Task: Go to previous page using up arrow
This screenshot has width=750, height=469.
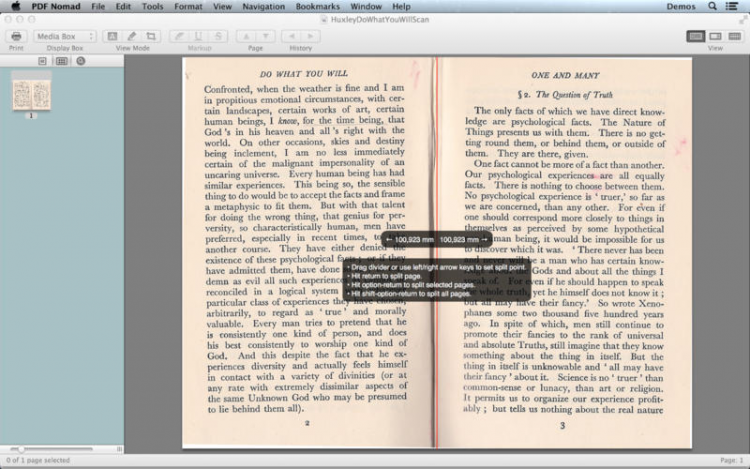Action: click(246, 36)
